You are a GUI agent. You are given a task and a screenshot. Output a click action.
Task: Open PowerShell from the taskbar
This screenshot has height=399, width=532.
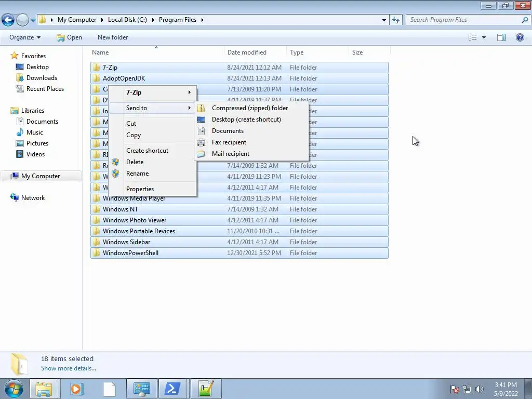[x=172, y=389]
